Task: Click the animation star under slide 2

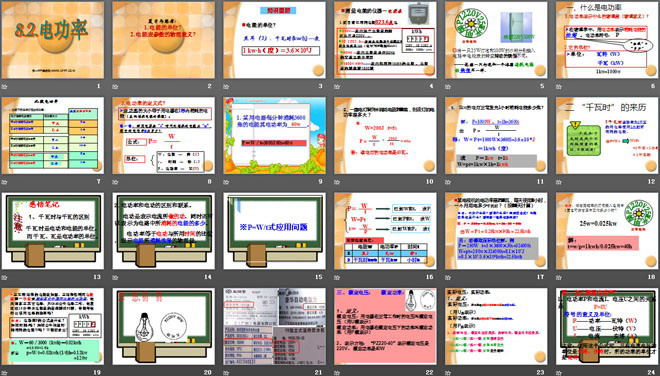Action: coord(115,87)
